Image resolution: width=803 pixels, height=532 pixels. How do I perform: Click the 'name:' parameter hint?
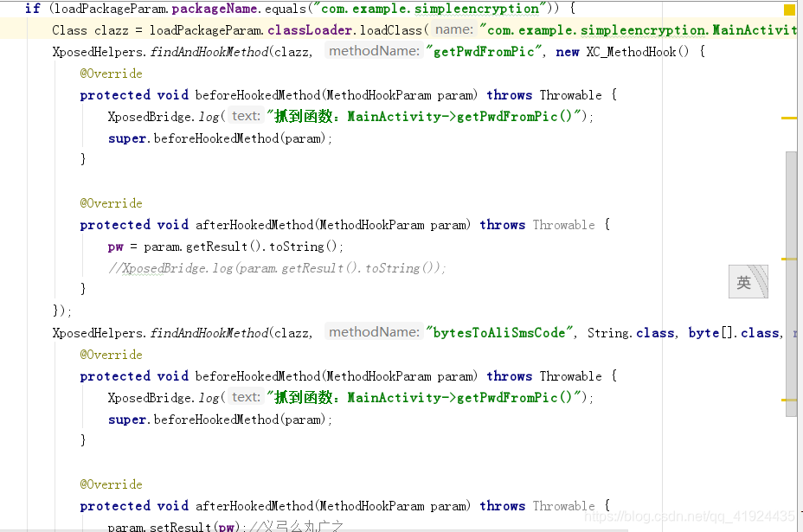tap(454, 29)
